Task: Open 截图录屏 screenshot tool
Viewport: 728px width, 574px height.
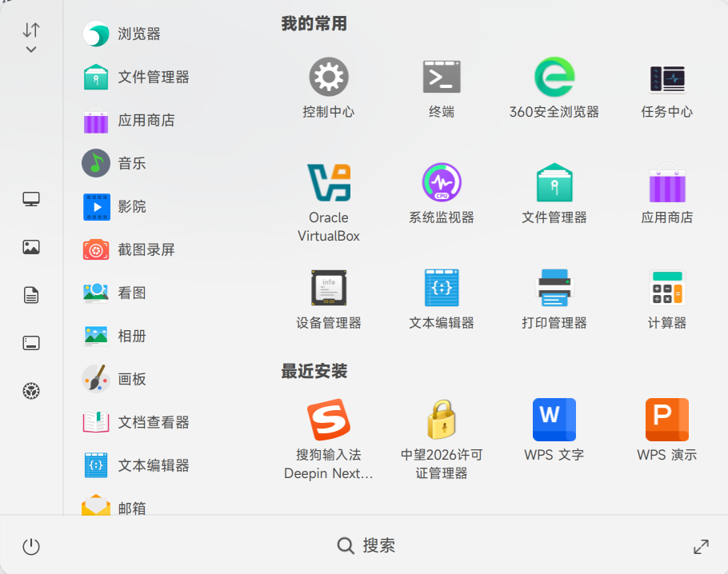Action: [x=129, y=249]
